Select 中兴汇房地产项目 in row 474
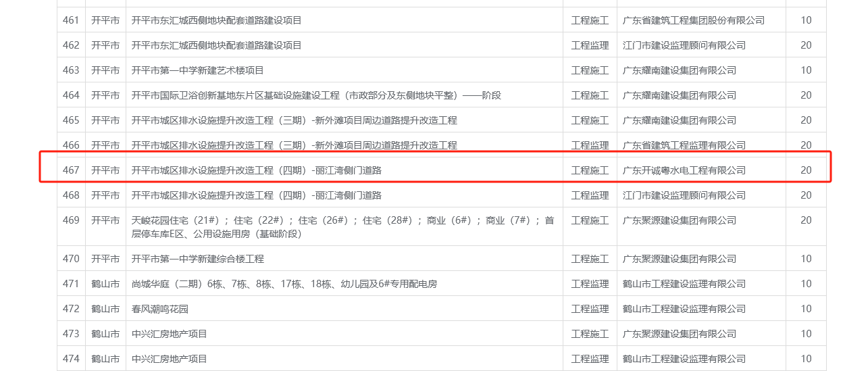 169,359
